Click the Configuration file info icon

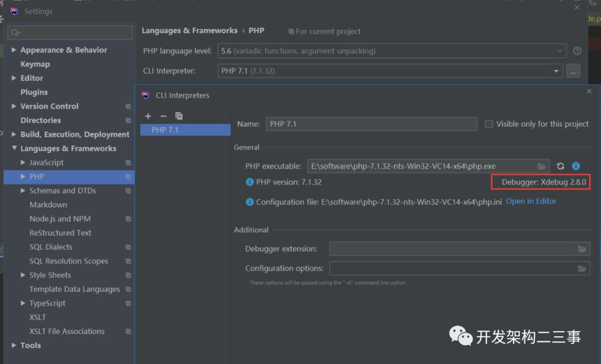[249, 202]
